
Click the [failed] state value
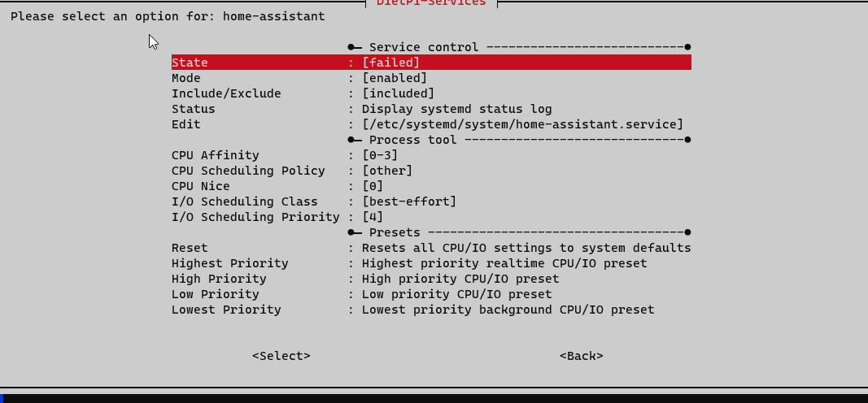click(390, 63)
